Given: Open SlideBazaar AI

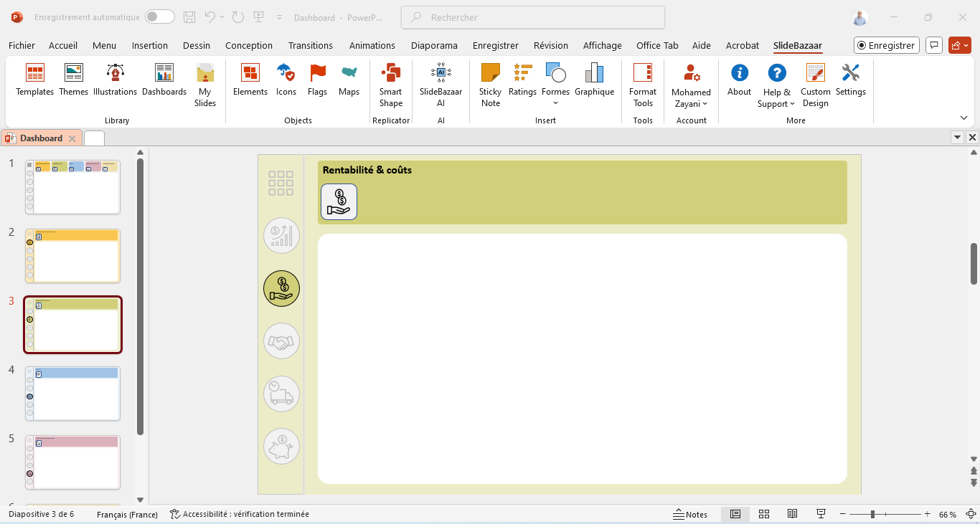Looking at the screenshot, I should [440, 85].
